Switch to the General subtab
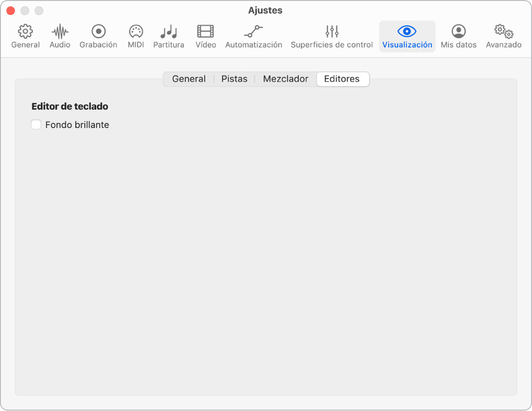The height and width of the screenshot is (411, 532). (188, 79)
